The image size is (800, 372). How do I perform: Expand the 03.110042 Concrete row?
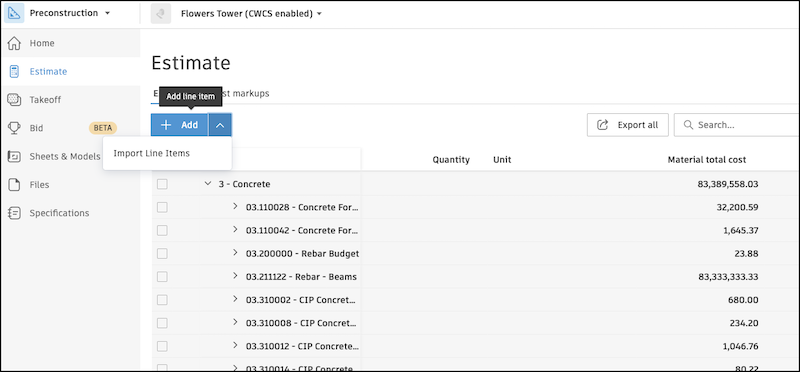235,230
